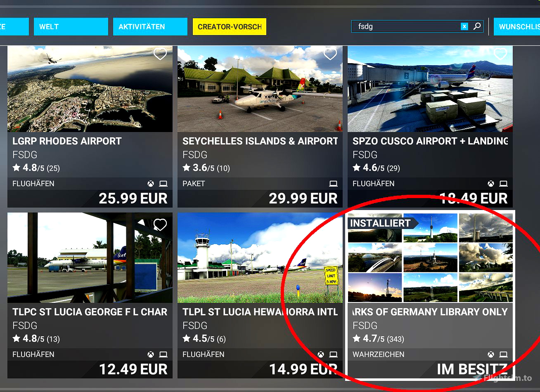Image resolution: width=540 pixels, height=392 pixels.
Task: Click Xbox icon on Cusco Airport card
Action: tap(491, 184)
